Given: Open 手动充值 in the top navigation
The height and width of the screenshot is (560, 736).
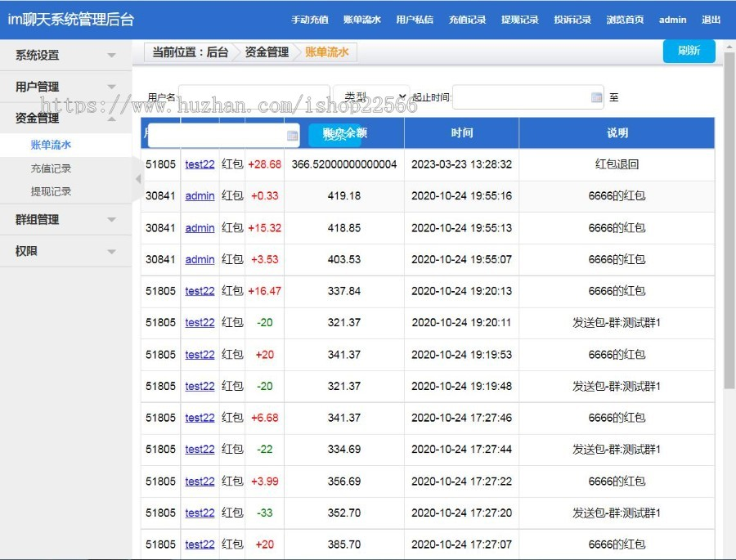Looking at the screenshot, I should 309,20.
